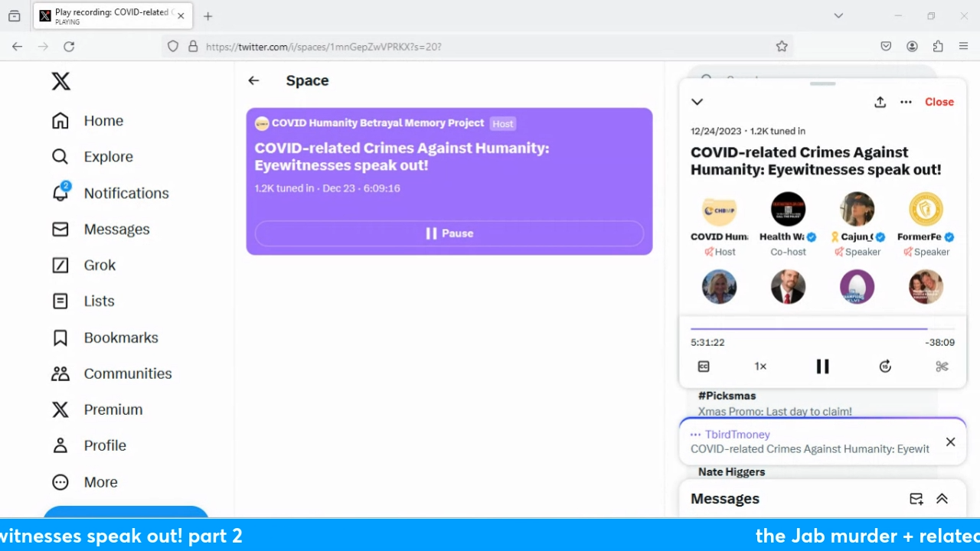This screenshot has height=551, width=980.
Task: Click the skip forward 15 seconds icon
Action: click(885, 367)
